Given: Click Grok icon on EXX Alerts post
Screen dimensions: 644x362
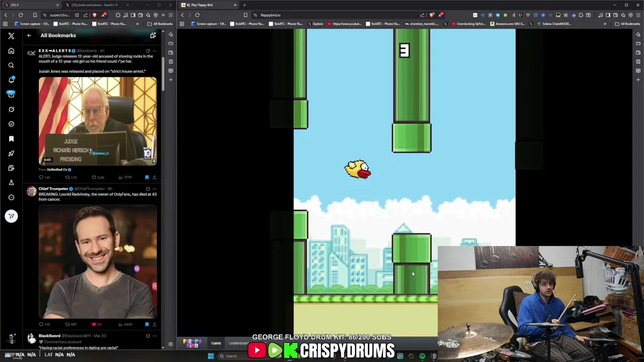Looking at the screenshot, I should click(x=147, y=51).
